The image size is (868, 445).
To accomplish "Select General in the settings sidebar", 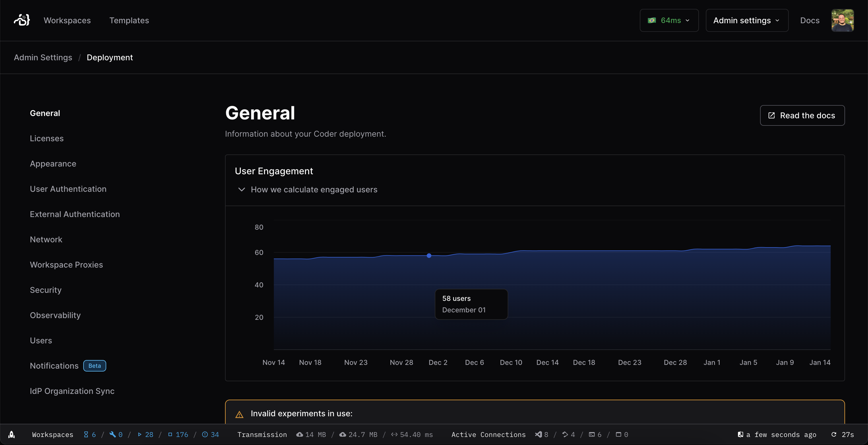I will pyautogui.click(x=45, y=113).
